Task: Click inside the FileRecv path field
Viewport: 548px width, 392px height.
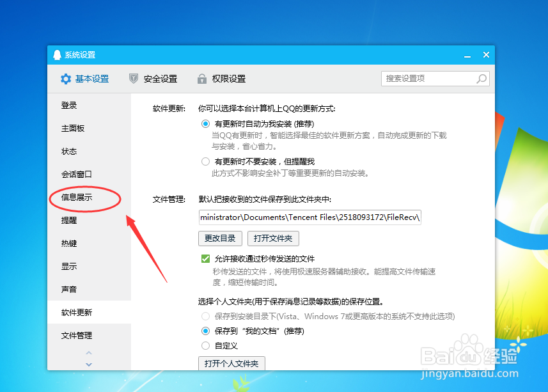Action: [307, 217]
